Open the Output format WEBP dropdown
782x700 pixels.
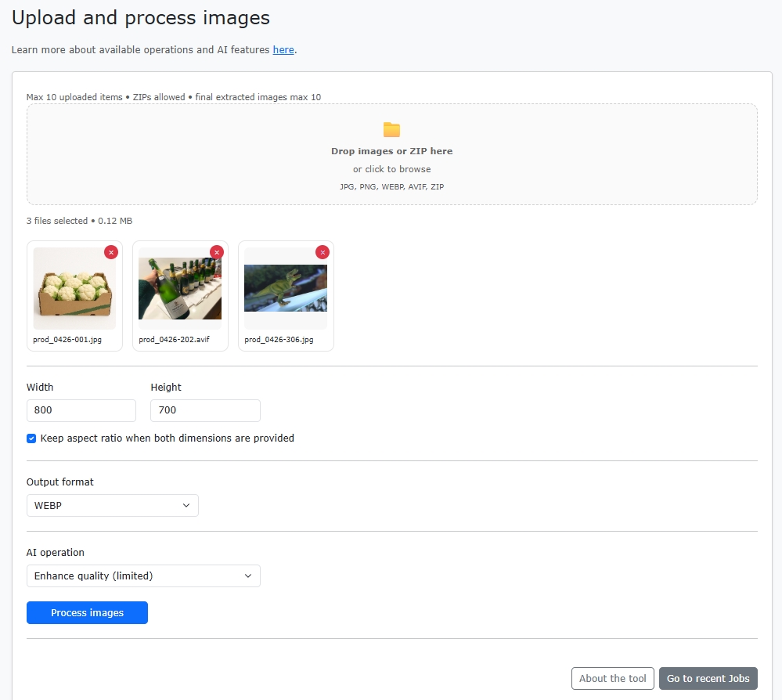point(112,505)
